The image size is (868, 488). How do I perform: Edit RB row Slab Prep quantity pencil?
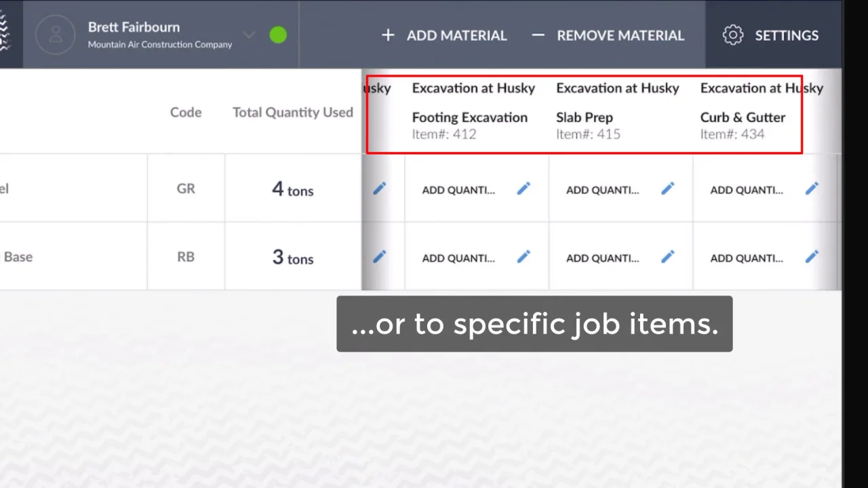point(668,257)
